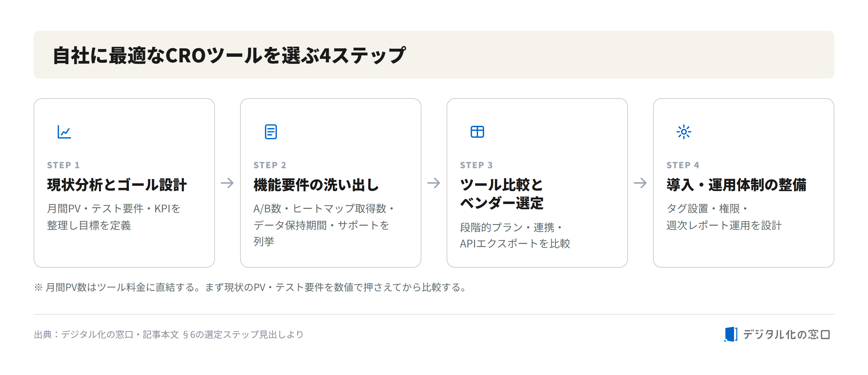Click the STEP 4 label

683,165
